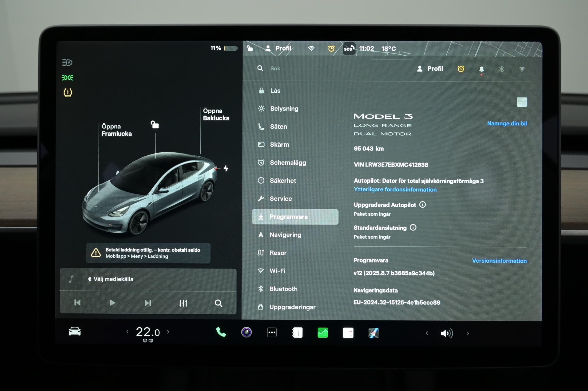
Task: Mute via the volume speaker icon
Action: (x=447, y=333)
